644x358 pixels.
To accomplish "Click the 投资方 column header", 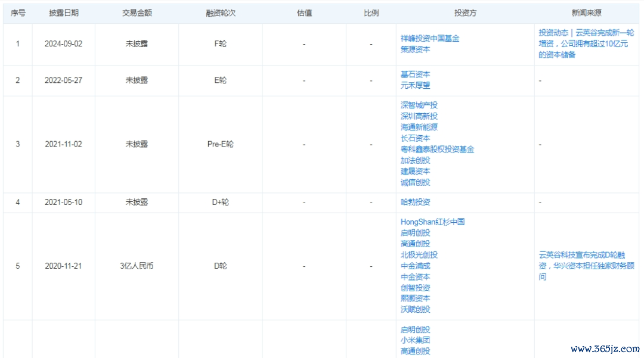I will [465, 13].
